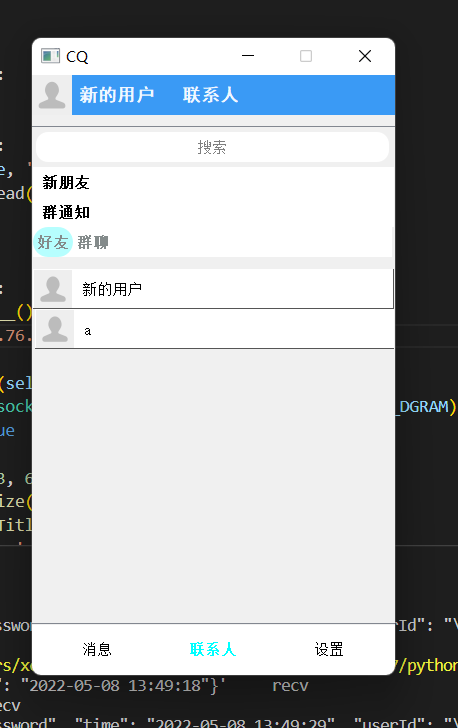458x728 pixels.
Task: Click 联系人 title in blue header
Action: pyautogui.click(x=210, y=95)
